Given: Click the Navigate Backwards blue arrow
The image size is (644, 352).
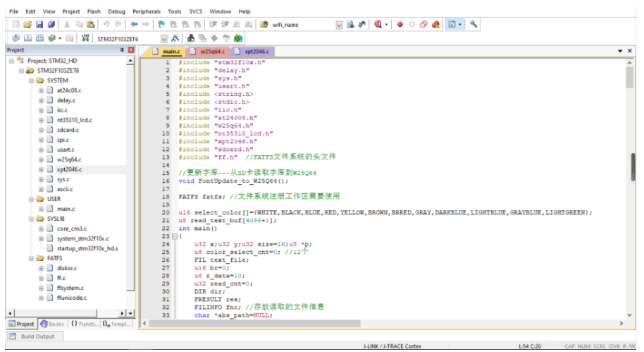Looking at the screenshot, I should (135, 25).
